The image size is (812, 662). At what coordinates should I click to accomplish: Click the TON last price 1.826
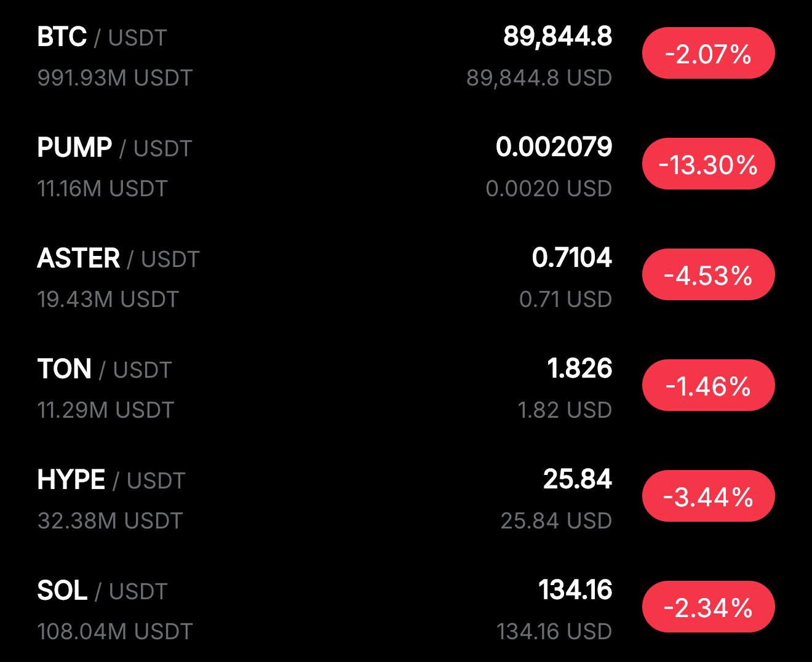(579, 369)
